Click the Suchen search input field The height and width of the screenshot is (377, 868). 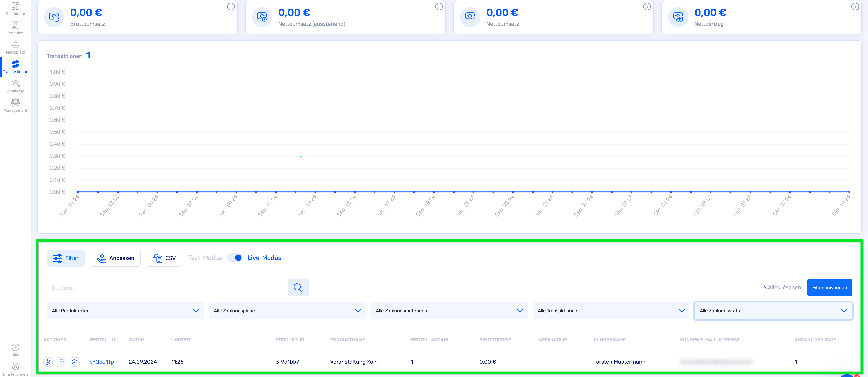pos(167,287)
